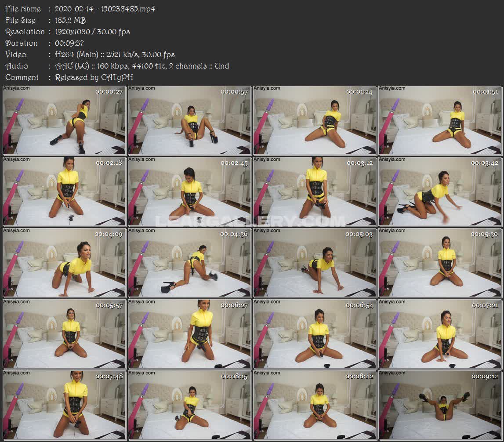Select the 00:02:18 preview frame
Image resolution: width=504 pixels, height=442 pixels.
pyautogui.click(x=64, y=192)
